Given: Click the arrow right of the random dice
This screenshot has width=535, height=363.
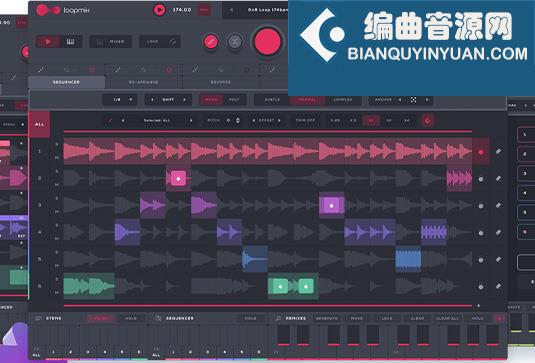Looking at the screenshot, I should (426, 100).
